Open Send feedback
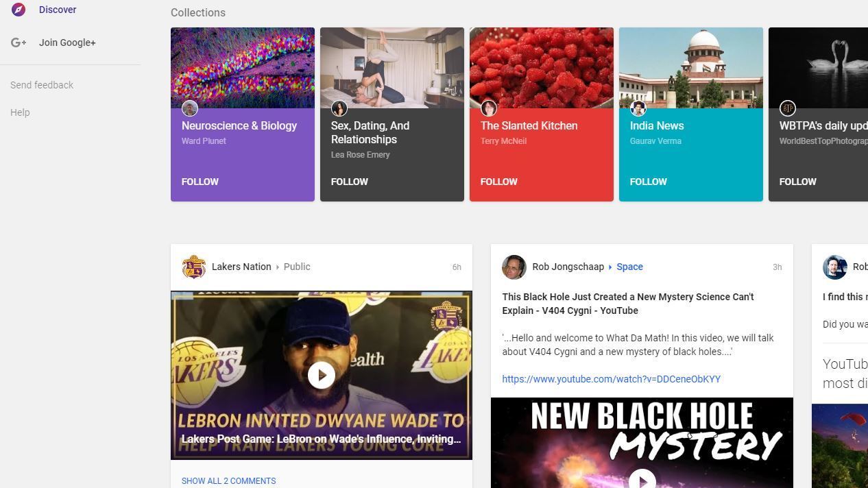 point(42,85)
